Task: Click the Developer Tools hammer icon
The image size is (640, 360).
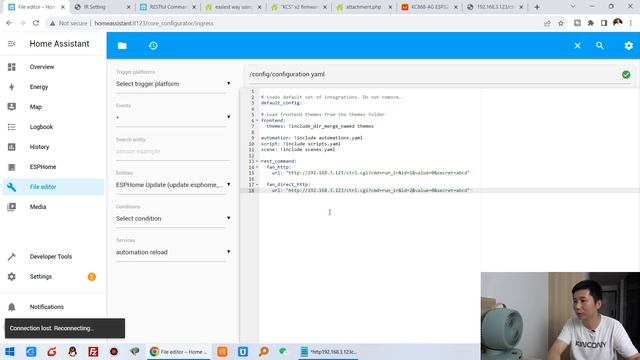Action: [11, 257]
